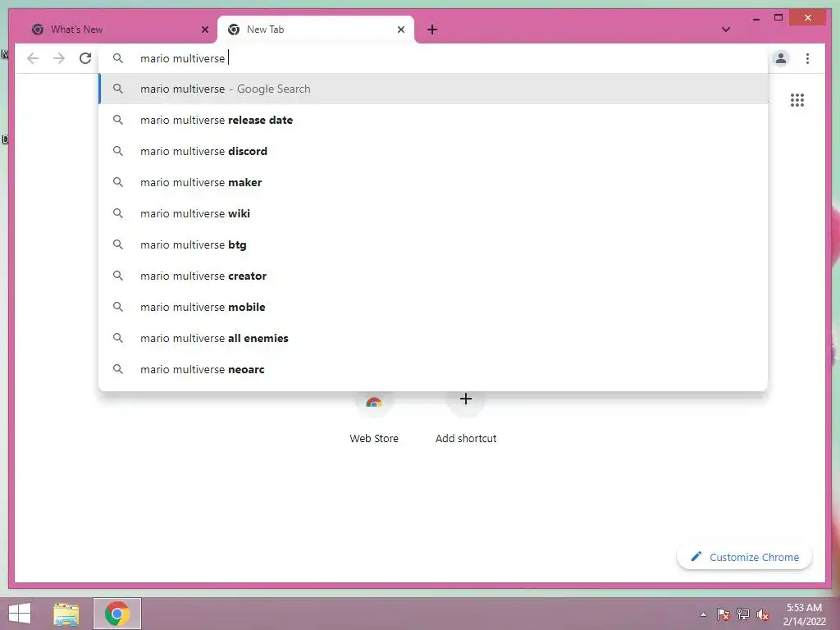
Task: Choose suggestion mario multiverse discord
Action: (433, 151)
